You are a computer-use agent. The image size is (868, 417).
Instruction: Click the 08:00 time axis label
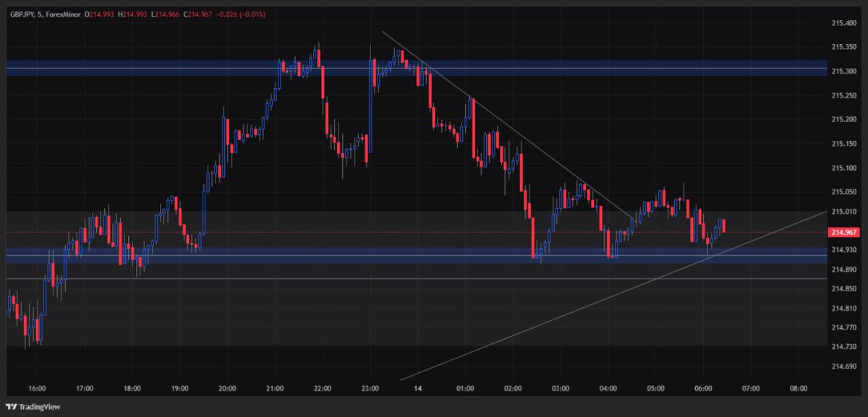[799, 388]
